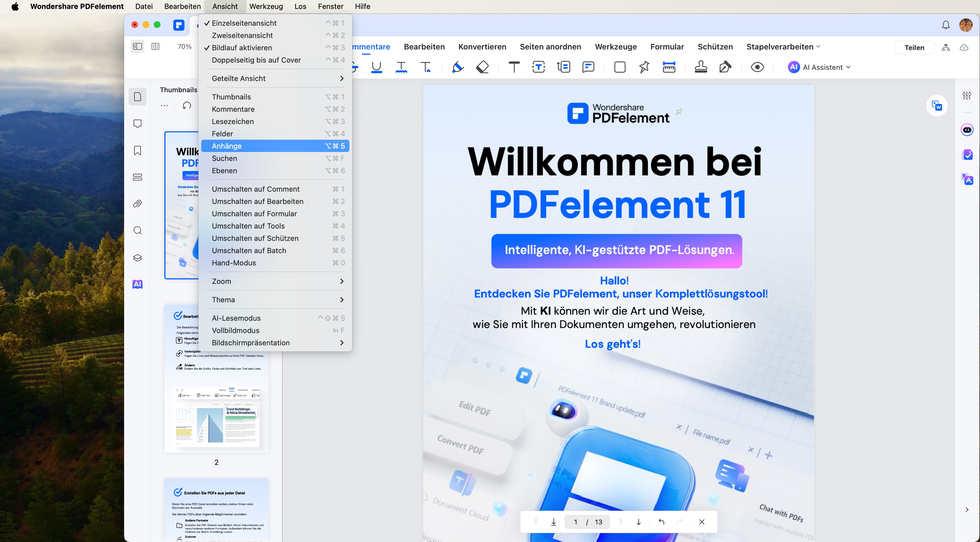Open the Bookmarks panel icon
This screenshot has height=542, width=980.
click(x=137, y=150)
